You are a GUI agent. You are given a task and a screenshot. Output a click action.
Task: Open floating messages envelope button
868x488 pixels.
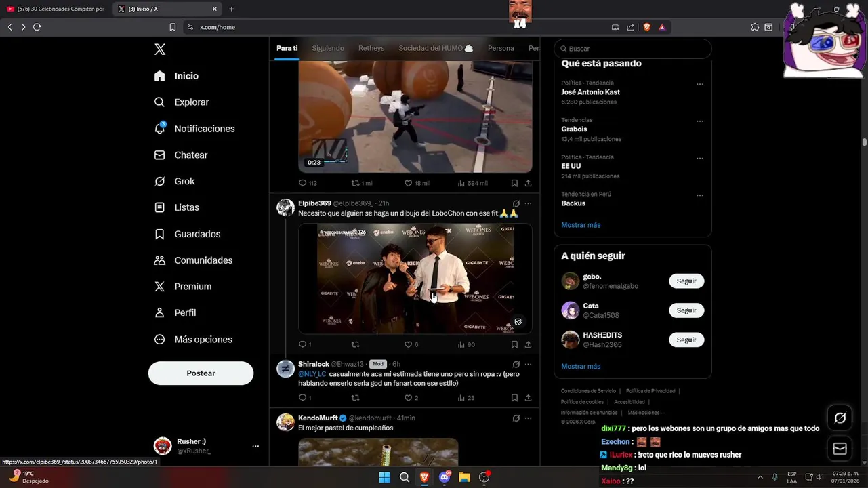coord(840,449)
